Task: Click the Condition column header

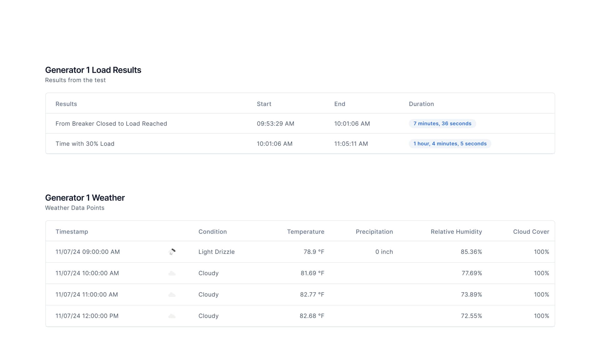Action: coord(212,231)
